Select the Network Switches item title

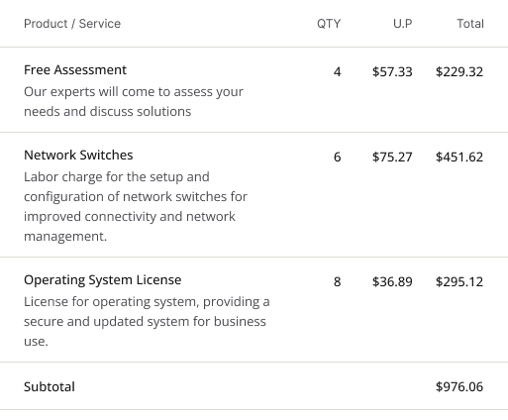tap(78, 156)
